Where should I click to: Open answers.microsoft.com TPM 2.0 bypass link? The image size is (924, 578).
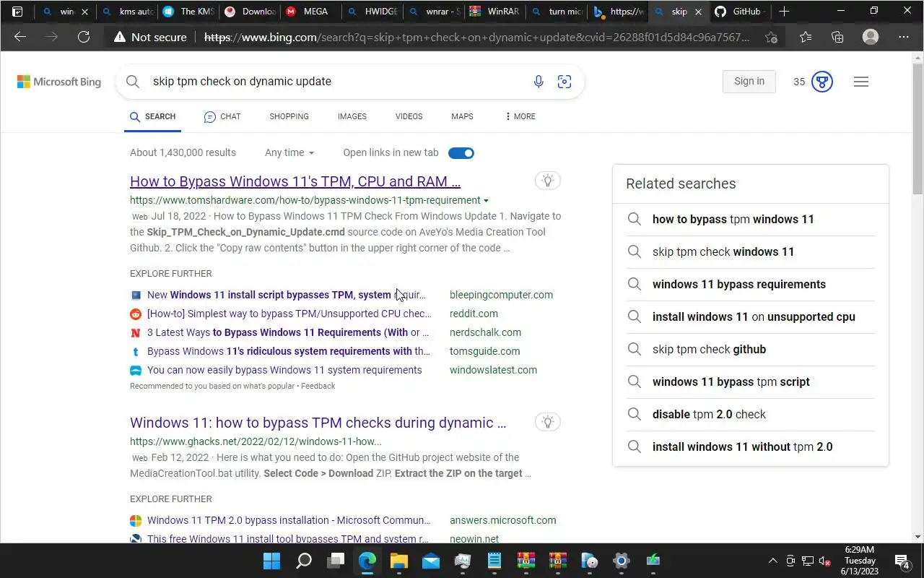click(289, 520)
